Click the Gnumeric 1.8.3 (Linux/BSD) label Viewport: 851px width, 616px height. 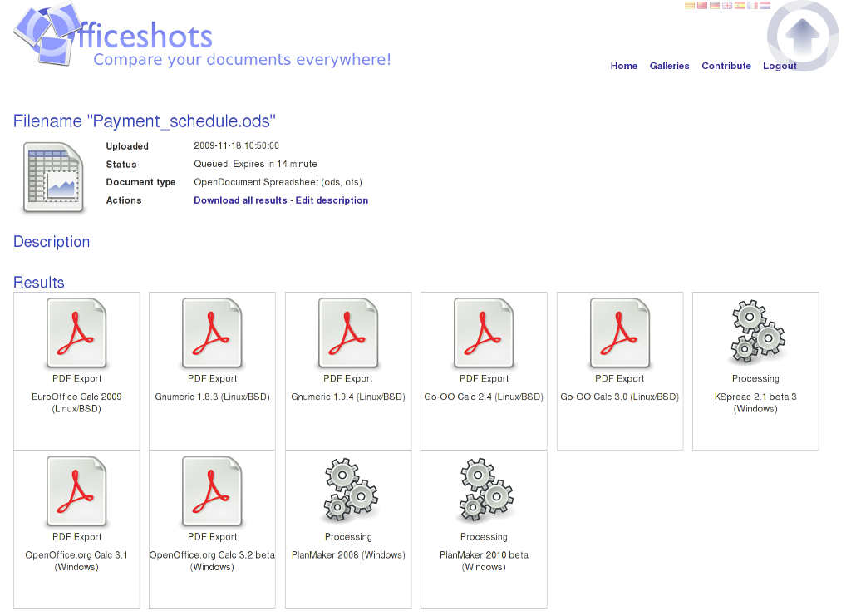coord(212,397)
